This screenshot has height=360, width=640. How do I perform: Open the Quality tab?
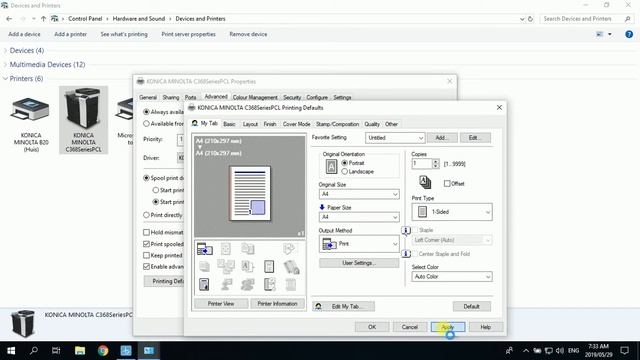372,124
